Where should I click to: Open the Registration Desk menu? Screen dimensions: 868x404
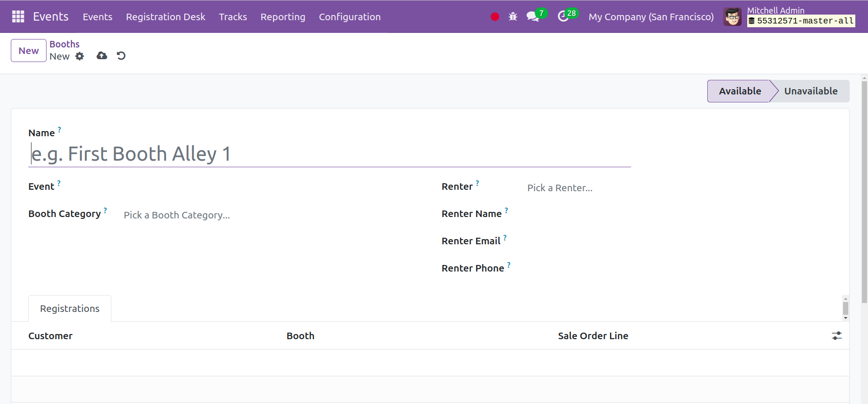coord(165,17)
